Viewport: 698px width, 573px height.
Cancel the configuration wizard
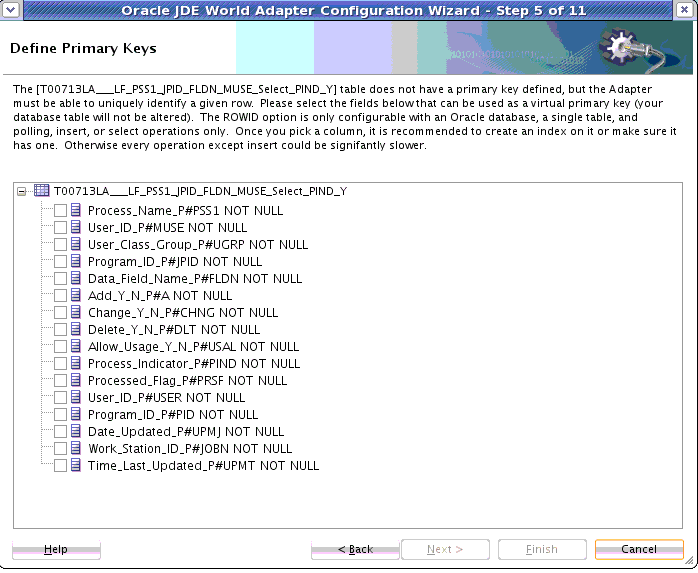coord(639,549)
